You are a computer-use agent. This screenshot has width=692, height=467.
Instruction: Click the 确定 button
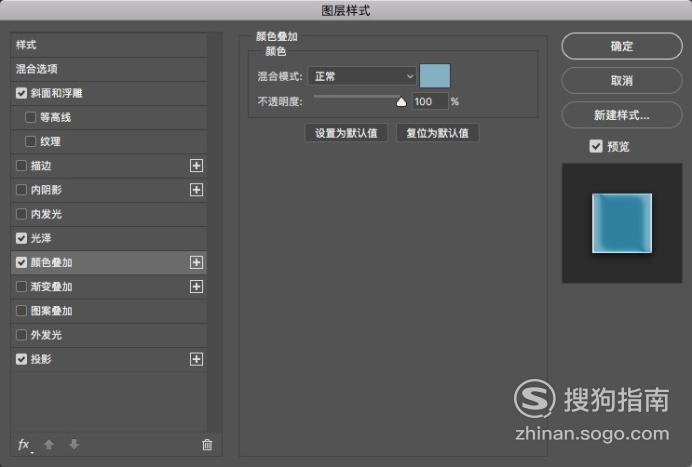pyautogui.click(x=622, y=46)
